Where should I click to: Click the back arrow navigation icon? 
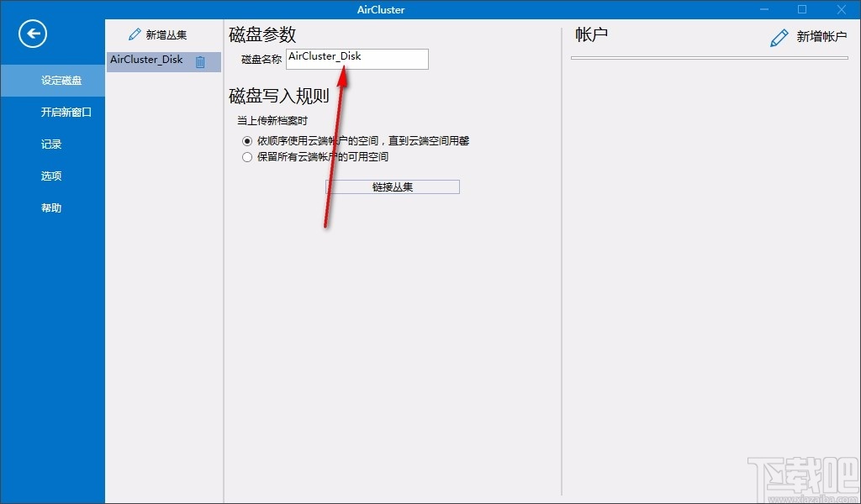tap(32, 34)
